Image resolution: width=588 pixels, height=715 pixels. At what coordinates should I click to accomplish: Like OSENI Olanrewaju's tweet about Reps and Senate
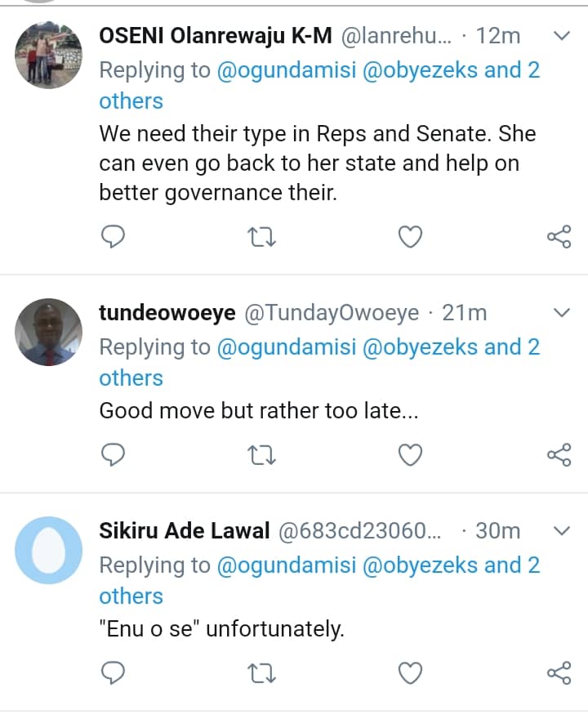click(x=410, y=237)
